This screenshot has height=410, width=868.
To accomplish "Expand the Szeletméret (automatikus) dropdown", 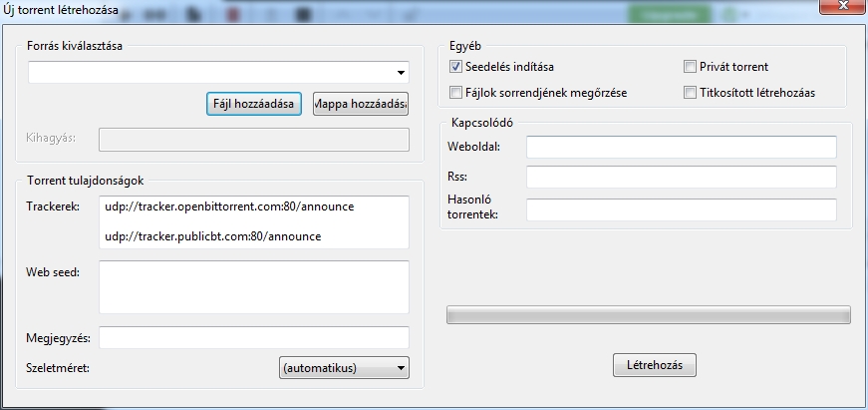I will (345, 367).
